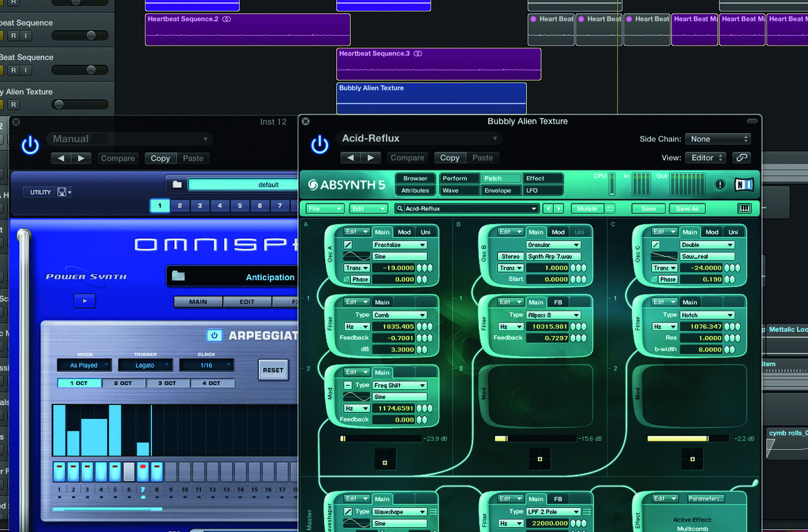
Task: Click the link icon beside the Editor view
Action: [742, 157]
